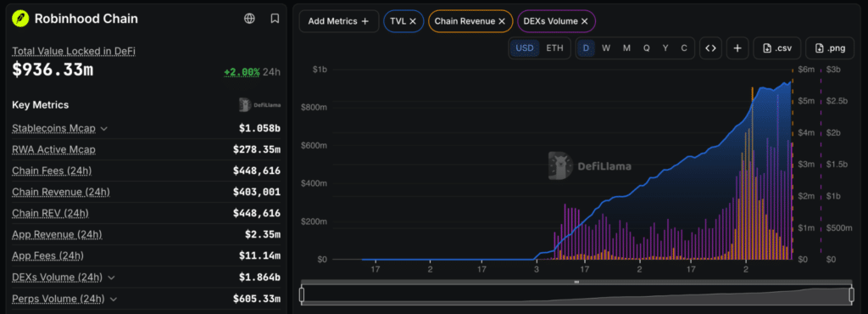Click the Robinhood Chain title
This screenshot has height=314, width=868.
(x=86, y=19)
